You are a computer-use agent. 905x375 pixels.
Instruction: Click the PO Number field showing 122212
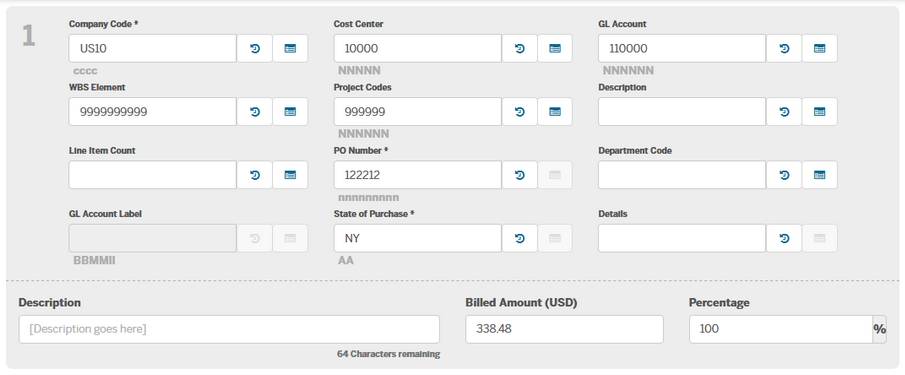click(x=418, y=175)
